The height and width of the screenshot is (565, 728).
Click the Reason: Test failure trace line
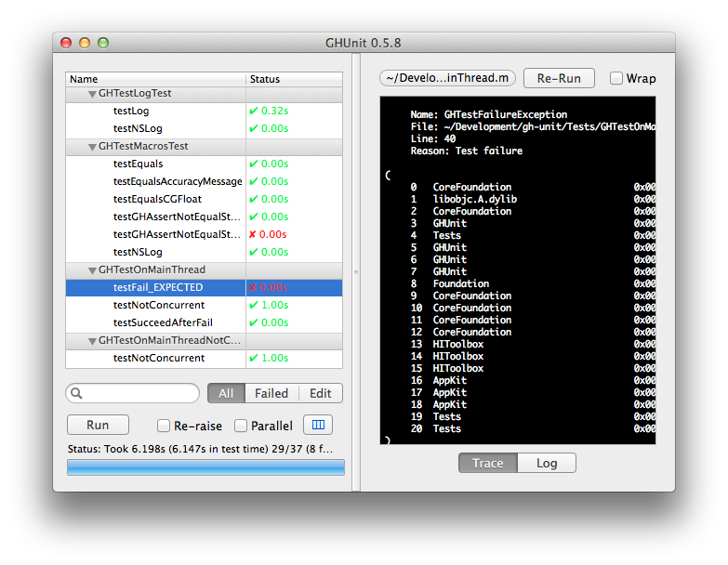(x=466, y=151)
